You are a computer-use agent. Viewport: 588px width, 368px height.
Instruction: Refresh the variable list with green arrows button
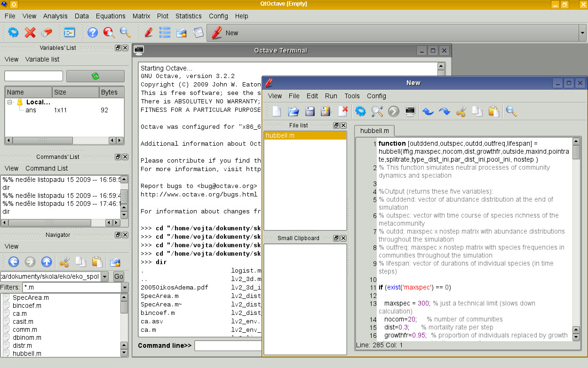95,76
